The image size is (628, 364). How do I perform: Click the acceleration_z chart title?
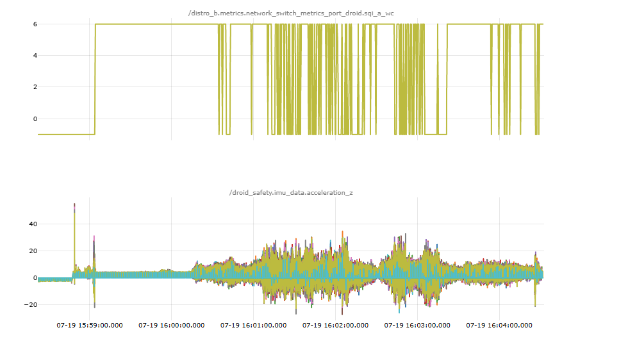coord(291,193)
